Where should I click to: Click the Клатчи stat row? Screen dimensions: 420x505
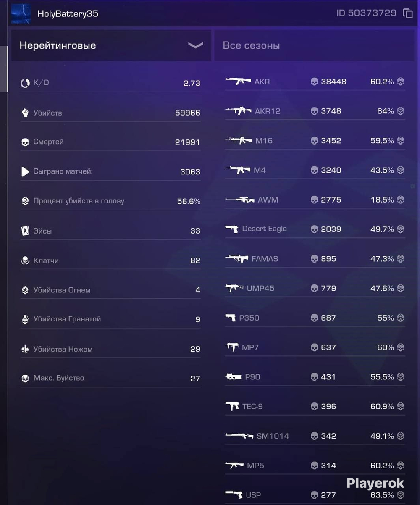click(110, 260)
